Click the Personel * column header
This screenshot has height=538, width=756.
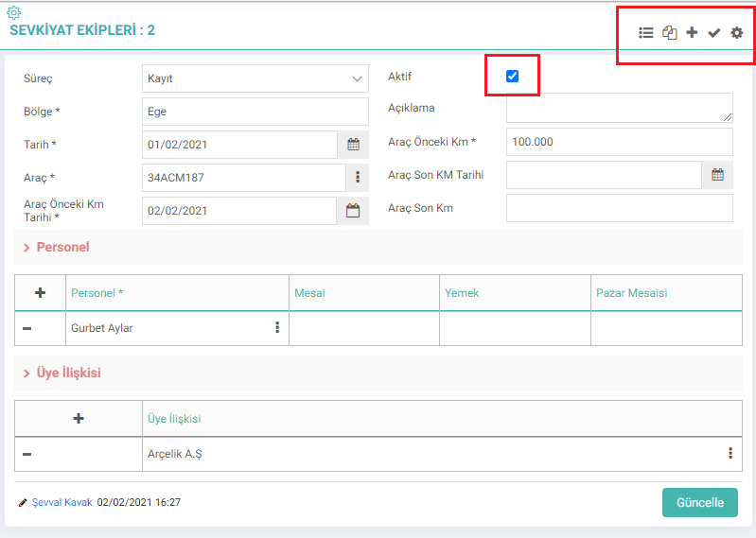pyautogui.click(x=178, y=293)
